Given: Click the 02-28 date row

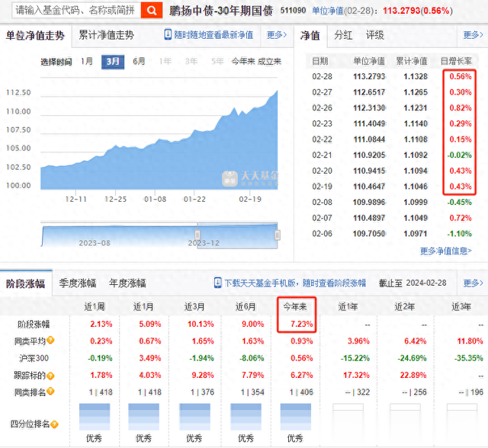Looking at the screenshot, I should coord(392,76).
